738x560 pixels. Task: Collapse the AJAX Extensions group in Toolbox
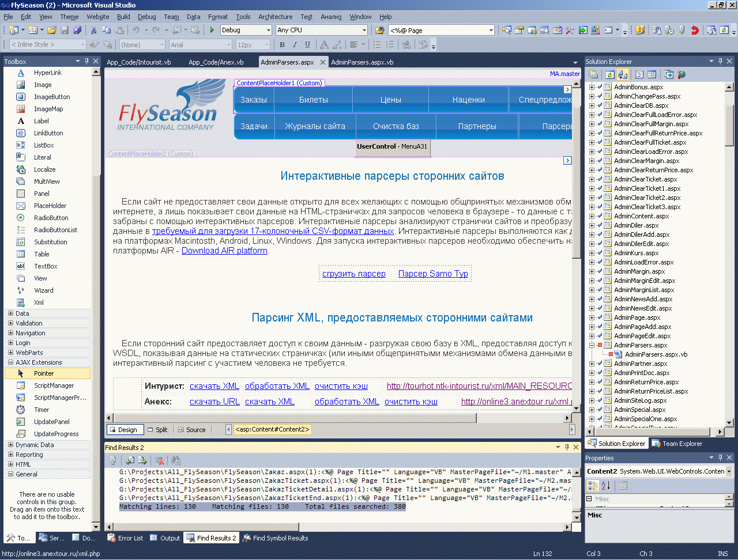pyautogui.click(x=10, y=362)
